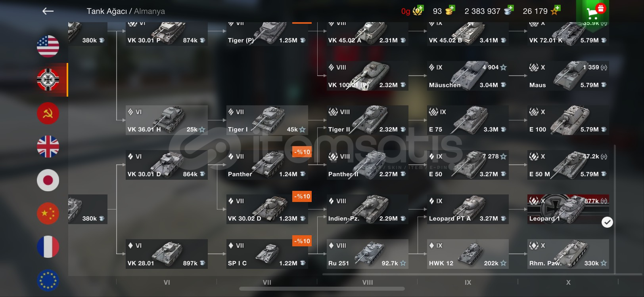The height and width of the screenshot is (297, 644).
Task: Click the vertical scrollbar on right edge
Action: point(615,209)
